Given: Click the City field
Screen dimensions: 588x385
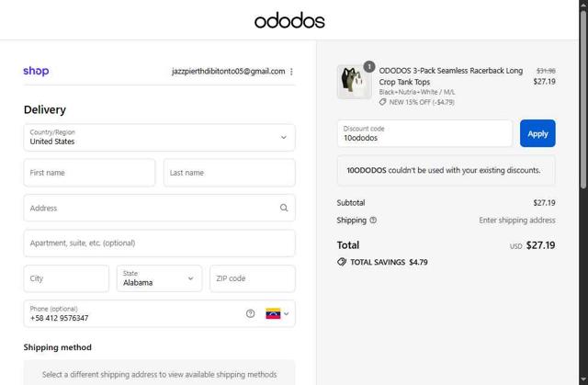Looking at the screenshot, I should pyautogui.click(x=66, y=278).
